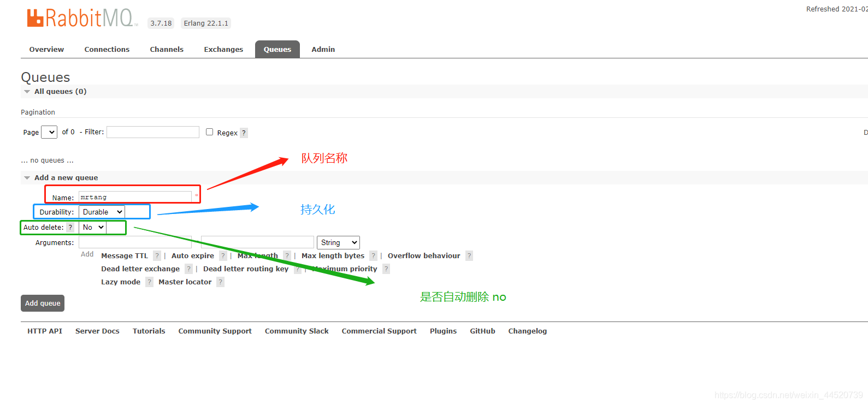Viewport: 868px width, 405px height.
Task: Add Master locator argument
Action: (x=185, y=282)
